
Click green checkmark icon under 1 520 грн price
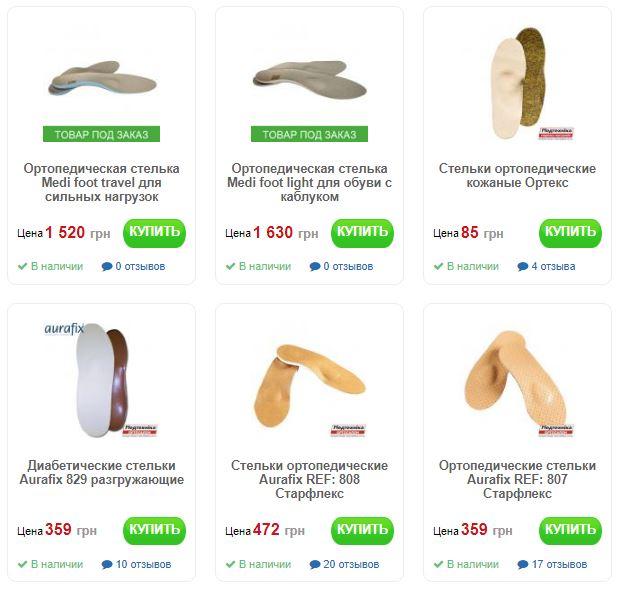pyautogui.click(x=23, y=266)
